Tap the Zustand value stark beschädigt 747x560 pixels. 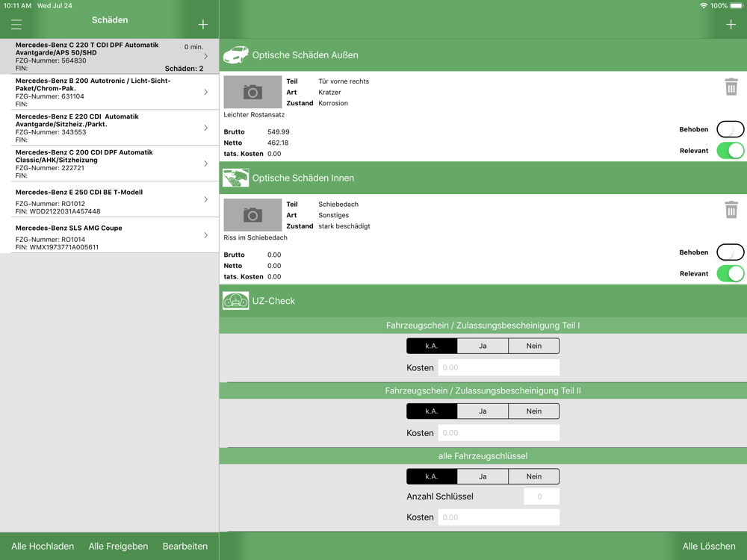click(x=344, y=226)
